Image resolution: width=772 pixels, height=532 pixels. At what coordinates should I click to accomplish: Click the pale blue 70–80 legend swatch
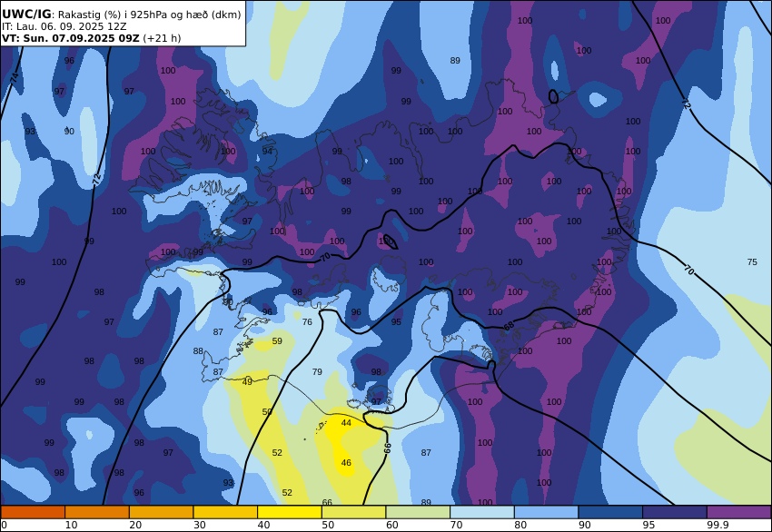click(x=482, y=512)
